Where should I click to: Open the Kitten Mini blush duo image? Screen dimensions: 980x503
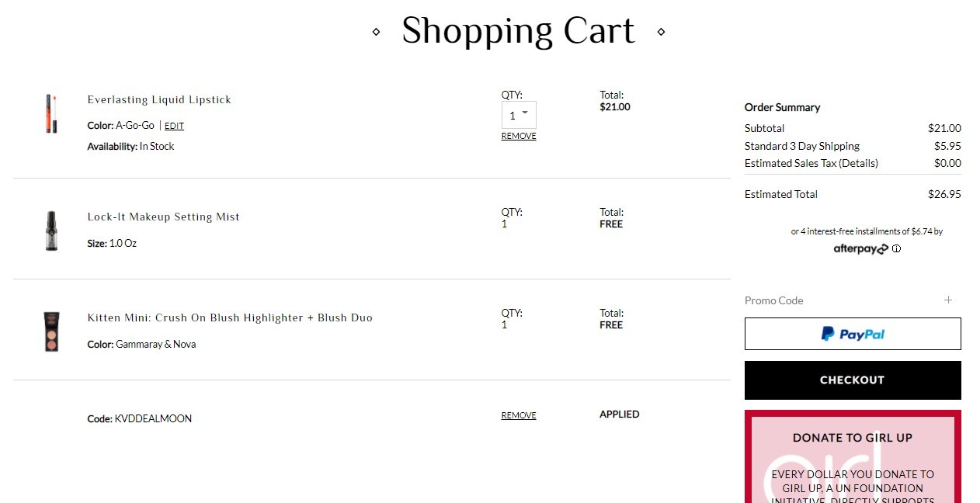coord(51,331)
